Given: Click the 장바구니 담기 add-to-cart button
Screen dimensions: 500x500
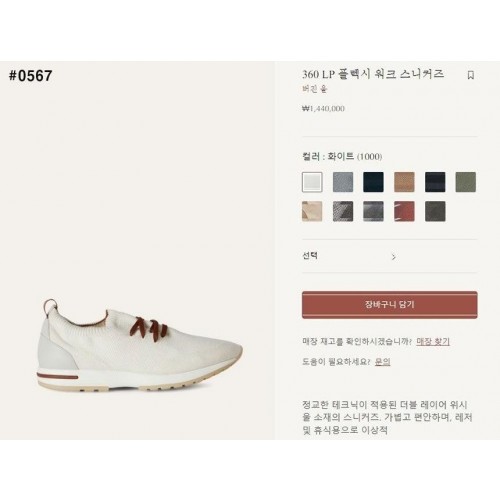Looking at the screenshot, I should coord(390,305).
